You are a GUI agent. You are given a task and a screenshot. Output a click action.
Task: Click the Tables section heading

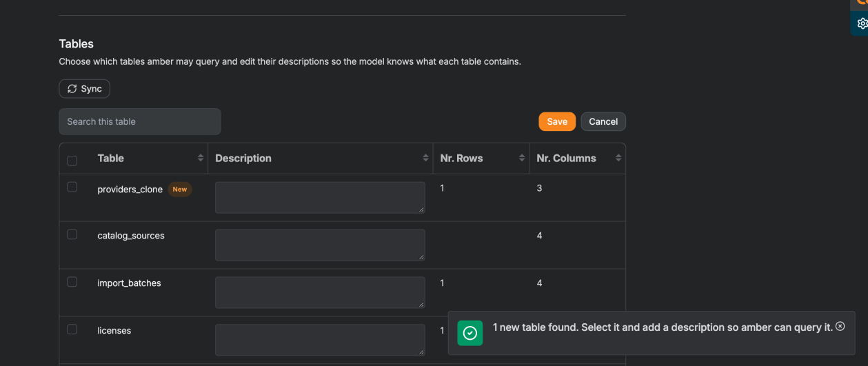click(76, 43)
